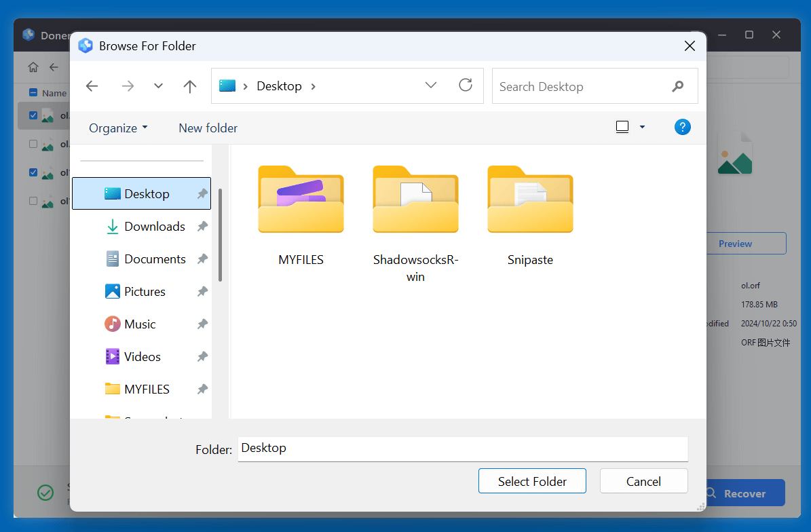
Task: Click inside the Folder name input field
Action: pyautogui.click(x=462, y=449)
